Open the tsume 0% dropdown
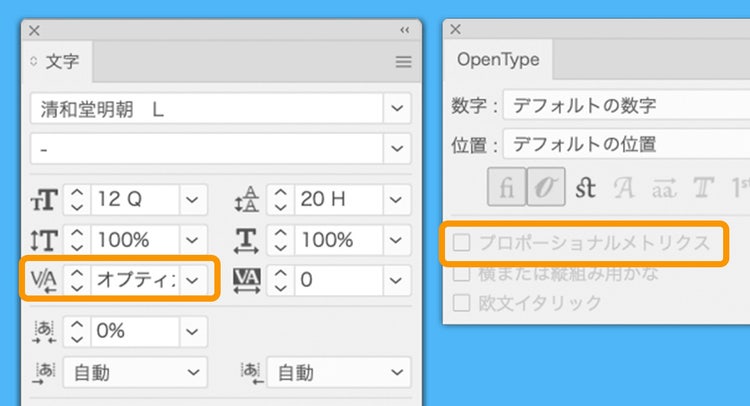Image resolution: width=750 pixels, height=406 pixels. pyautogui.click(x=193, y=331)
